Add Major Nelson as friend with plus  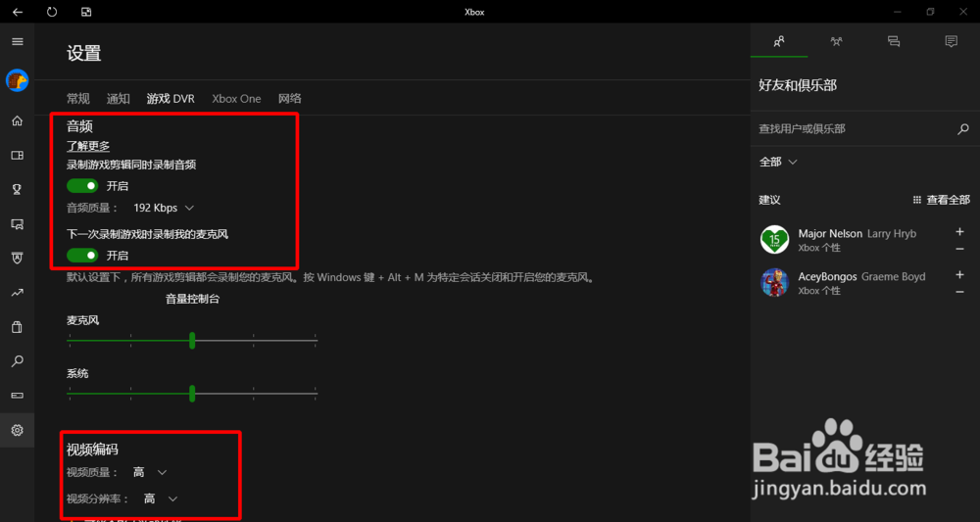pyautogui.click(x=960, y=232)
